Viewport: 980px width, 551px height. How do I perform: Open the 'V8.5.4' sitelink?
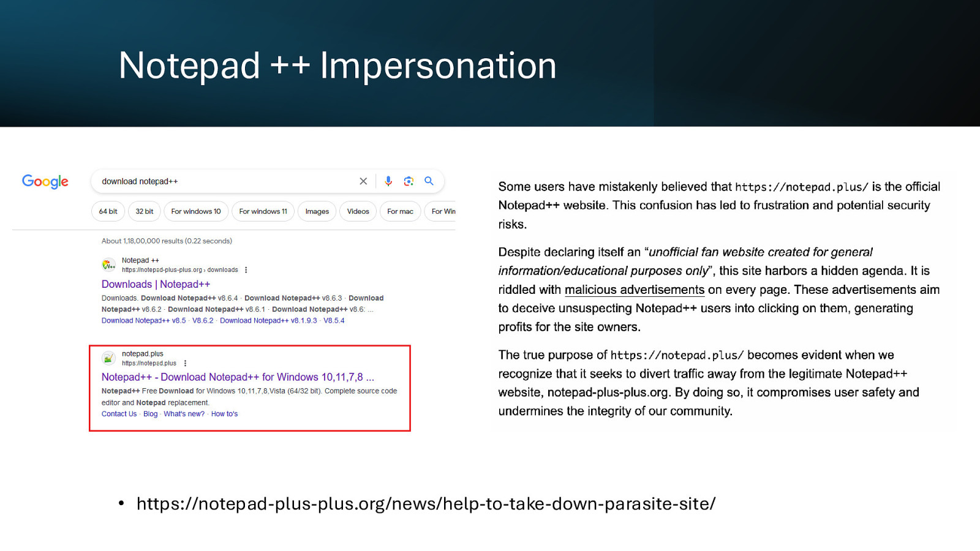(334, 321)
